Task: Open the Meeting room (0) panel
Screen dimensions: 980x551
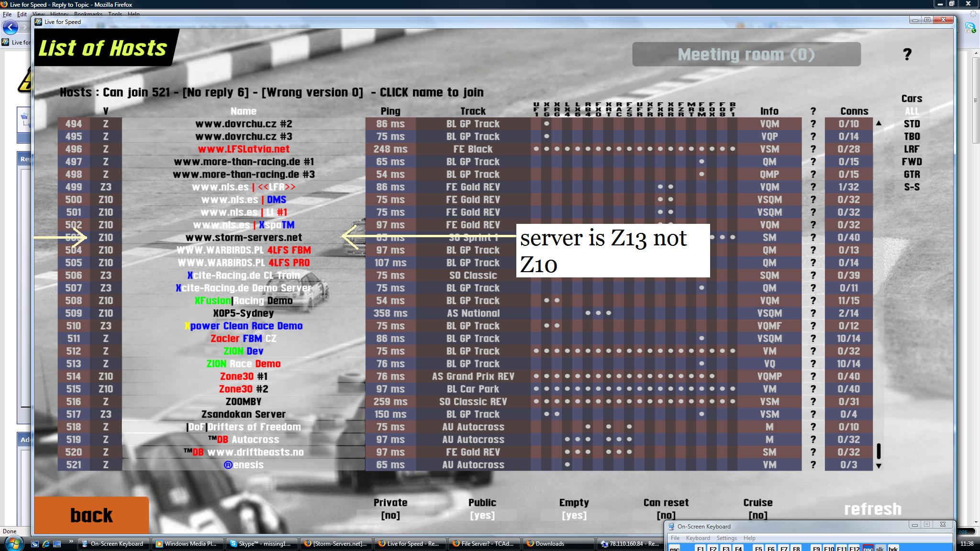Action: point(746,55)
